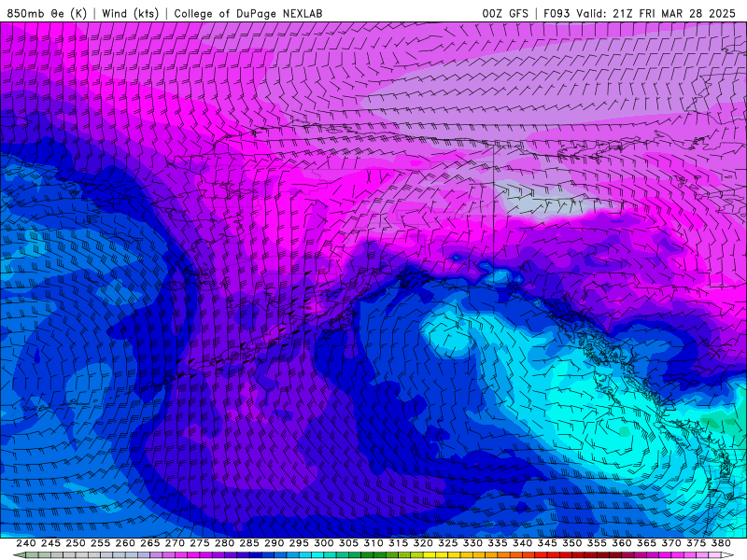Click the 360 legend number

tap(622, 543)
